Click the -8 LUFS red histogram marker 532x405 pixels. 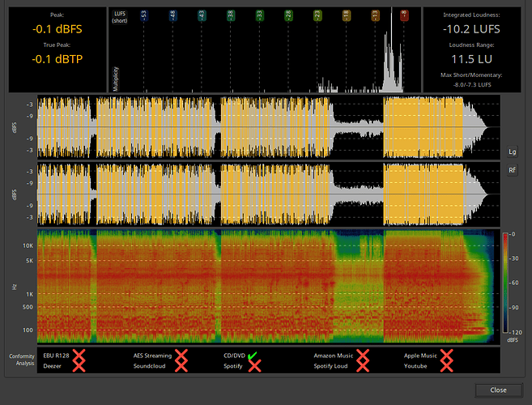coord(403,15)
